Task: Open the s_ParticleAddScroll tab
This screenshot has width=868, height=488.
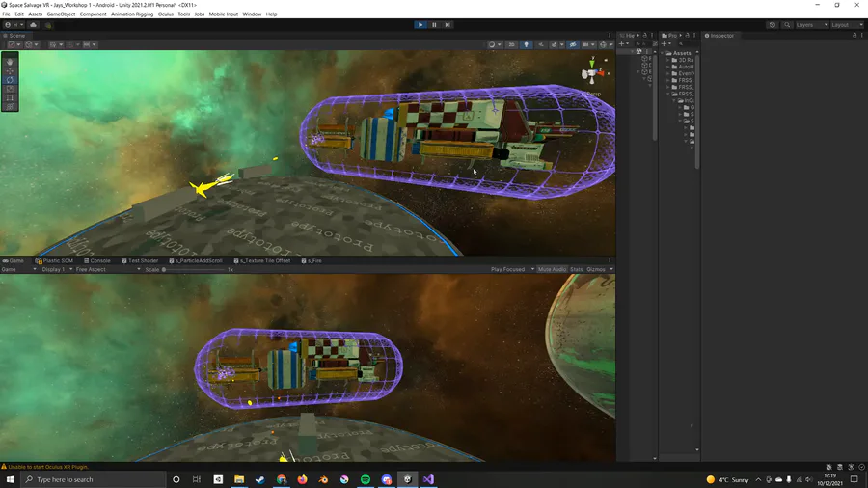Action: (196, 260)
